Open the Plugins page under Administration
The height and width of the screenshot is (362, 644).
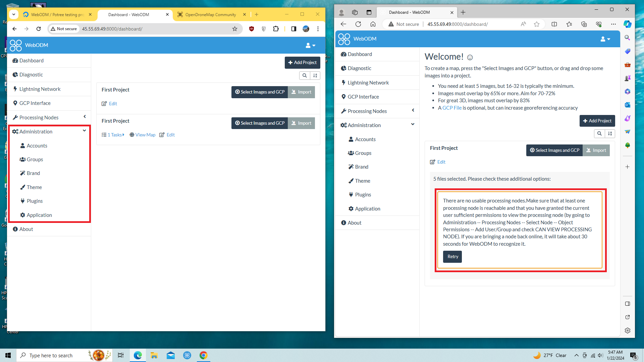coord(35,201)
